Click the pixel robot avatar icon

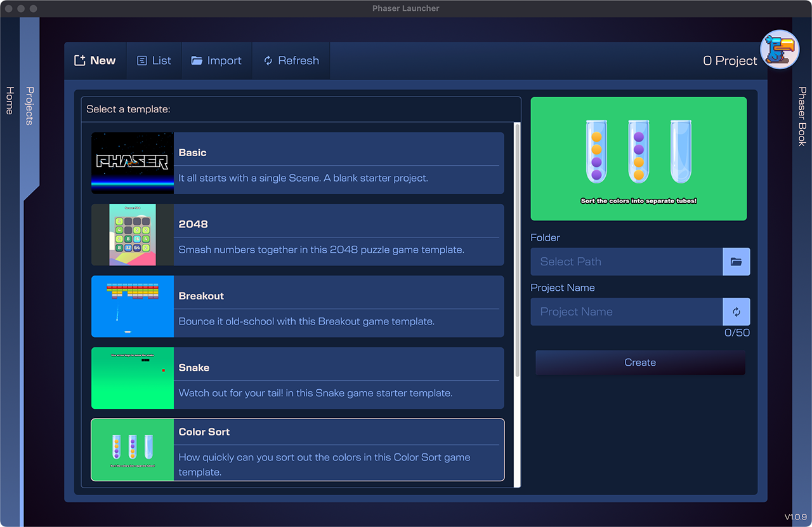[x=780, y=49]
